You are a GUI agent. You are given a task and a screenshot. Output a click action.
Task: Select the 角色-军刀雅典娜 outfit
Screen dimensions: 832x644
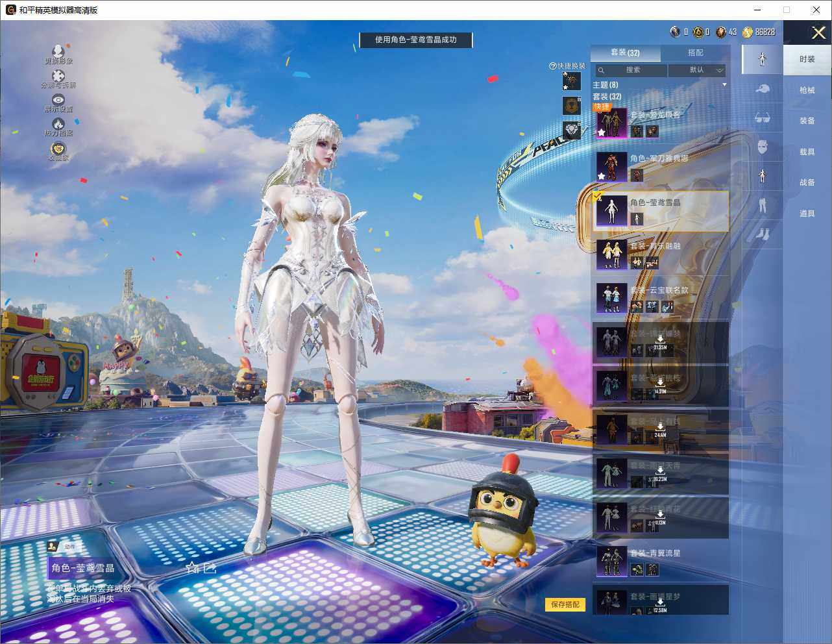(x=660, y=166)
